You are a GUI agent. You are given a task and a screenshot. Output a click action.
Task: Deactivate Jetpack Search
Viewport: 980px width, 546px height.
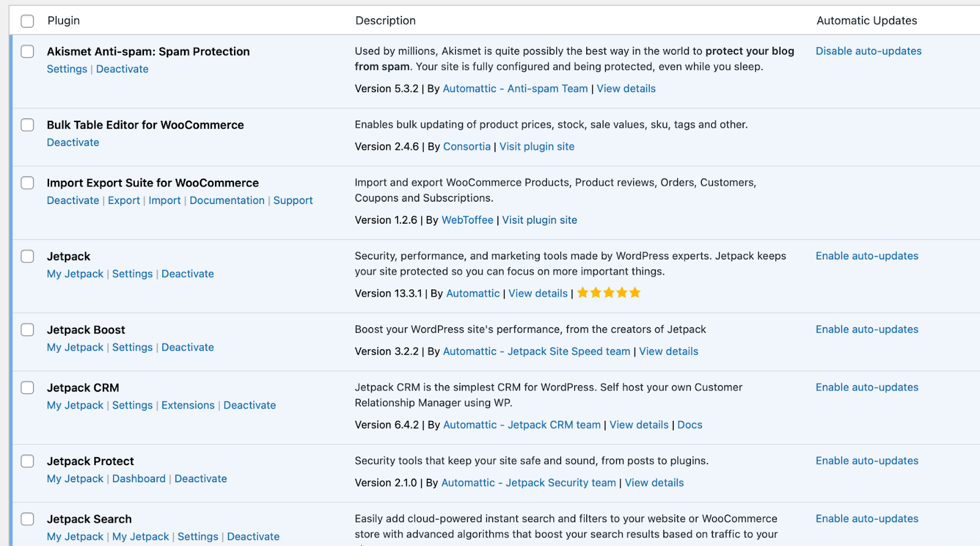[x=254, y=537]
